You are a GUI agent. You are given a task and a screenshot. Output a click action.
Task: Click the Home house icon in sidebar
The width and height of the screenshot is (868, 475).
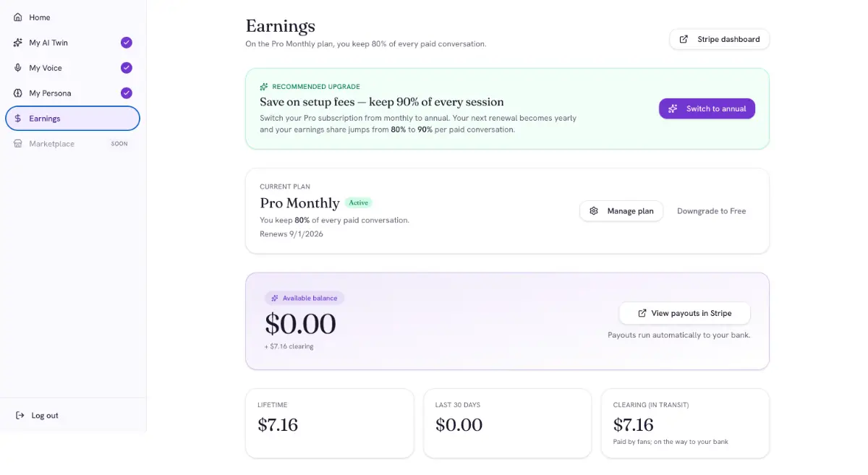click(x=18, y=17)
